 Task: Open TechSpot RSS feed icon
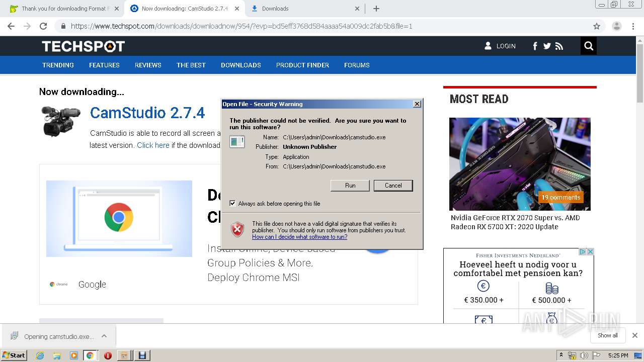pos(559,46)
